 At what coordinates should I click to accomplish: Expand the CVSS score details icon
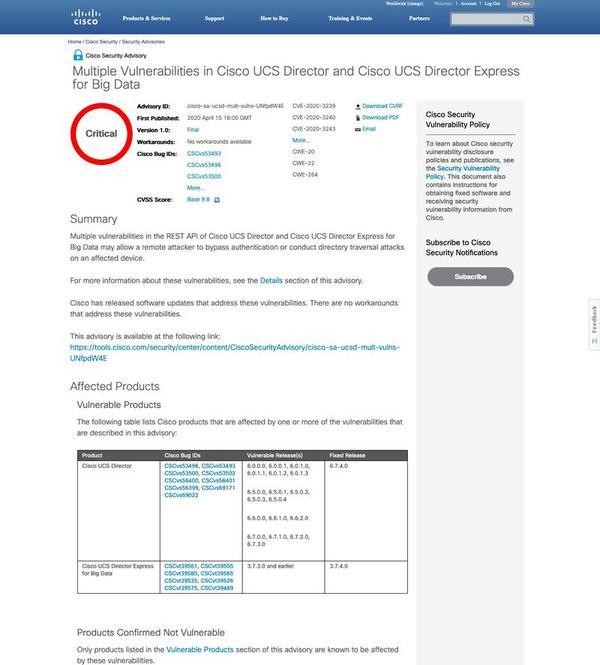tap(217, 200)
